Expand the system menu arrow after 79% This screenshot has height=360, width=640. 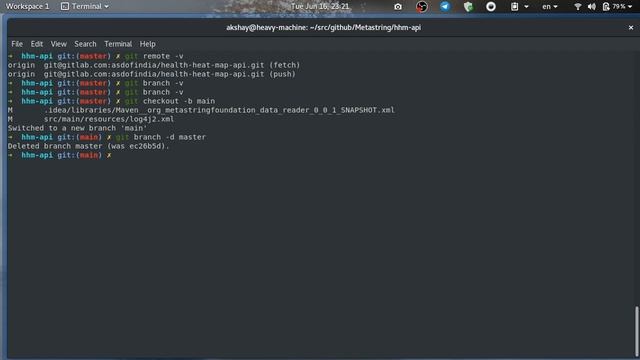(x=630, y=7)
